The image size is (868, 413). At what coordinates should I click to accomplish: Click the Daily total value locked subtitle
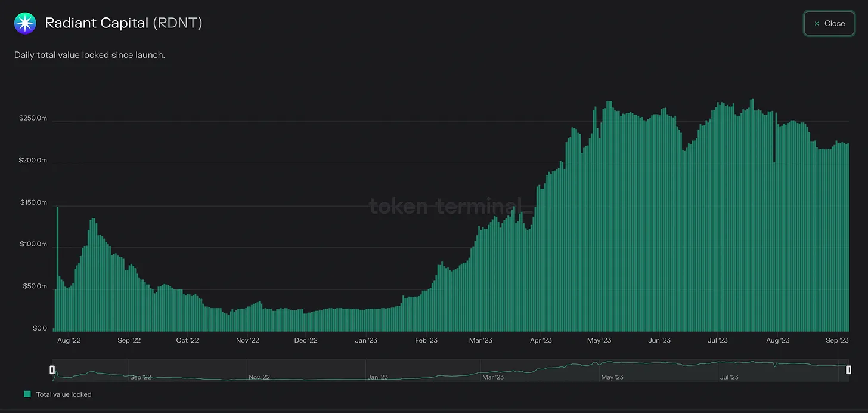(x=89, y=55)
